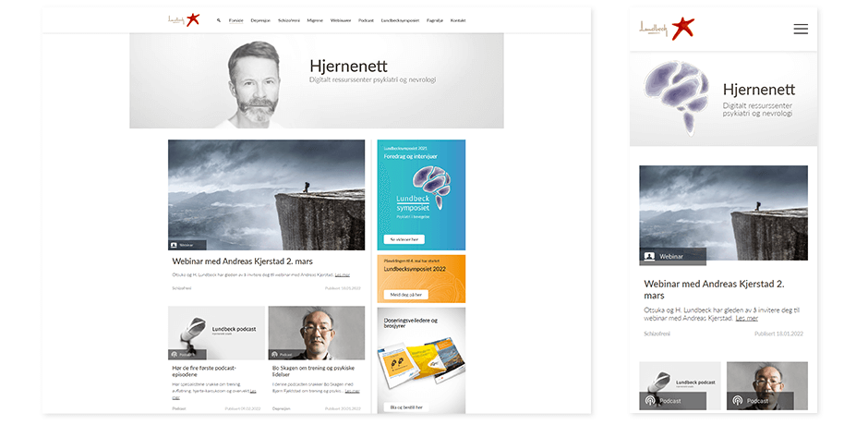Viewport: 868px width, 425px height.
Task: Open Podcast menu item in top navigation
Action: pyautogui.click(x=366, y=20)
